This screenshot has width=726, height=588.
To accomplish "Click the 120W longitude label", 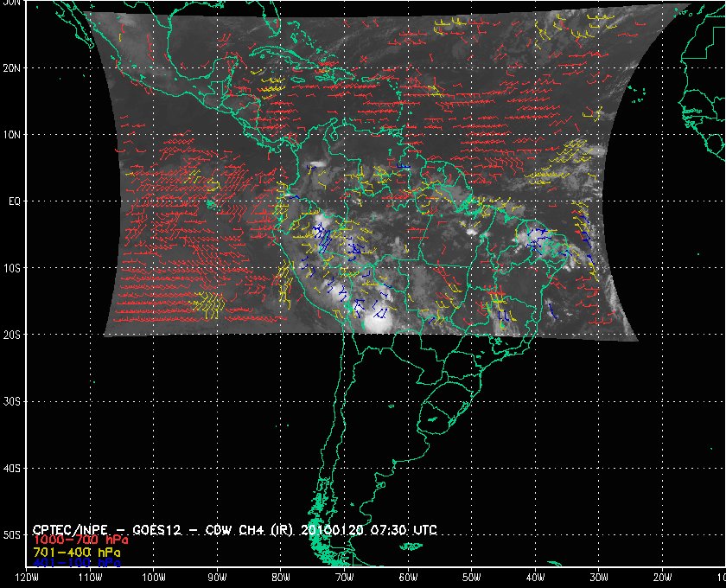I will 27,578.
